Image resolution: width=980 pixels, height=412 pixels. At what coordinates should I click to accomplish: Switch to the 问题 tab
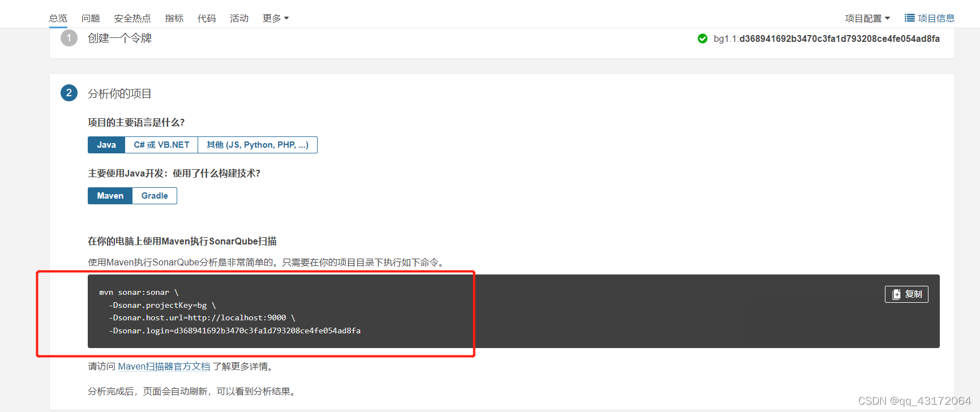point(91,18)
